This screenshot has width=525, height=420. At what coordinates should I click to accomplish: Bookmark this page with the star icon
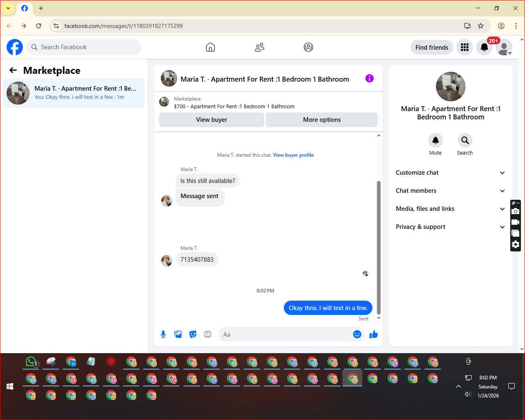coord(481,26)
